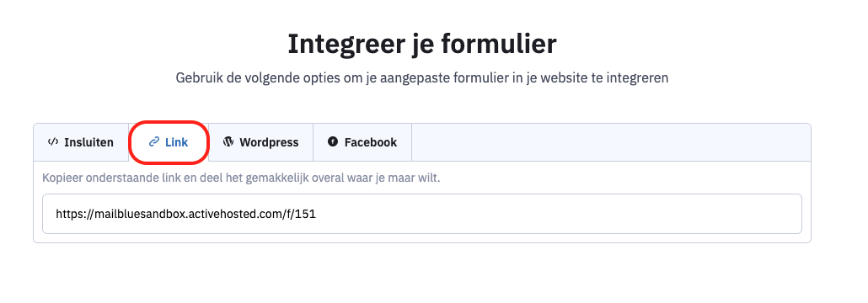Switch to the Insluiten tab
868x303 pixels.
point(81,142)
